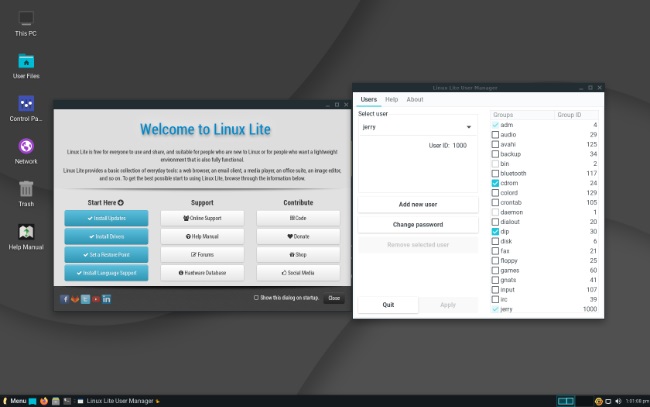The width and height of the screenshot is (650, 407).
Task: Open Facebook icon in Welcome window
Action: tap(64, 299)
